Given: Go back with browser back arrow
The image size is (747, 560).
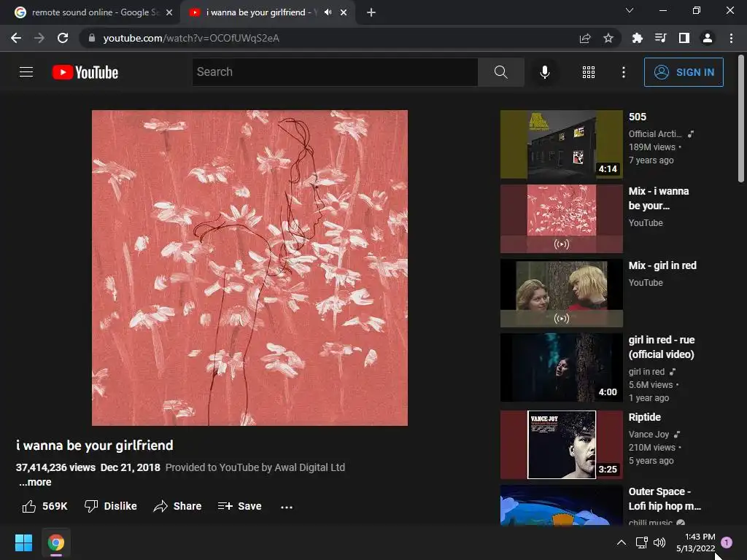Looking at the screenshot, I should pyautogui.click(x=16, y=38).
